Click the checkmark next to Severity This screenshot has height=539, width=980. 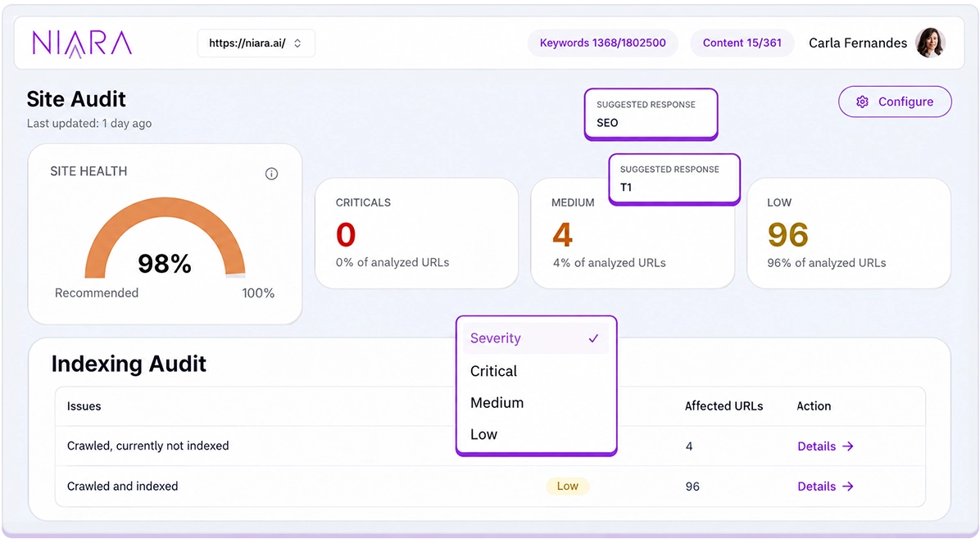point(593,338)
